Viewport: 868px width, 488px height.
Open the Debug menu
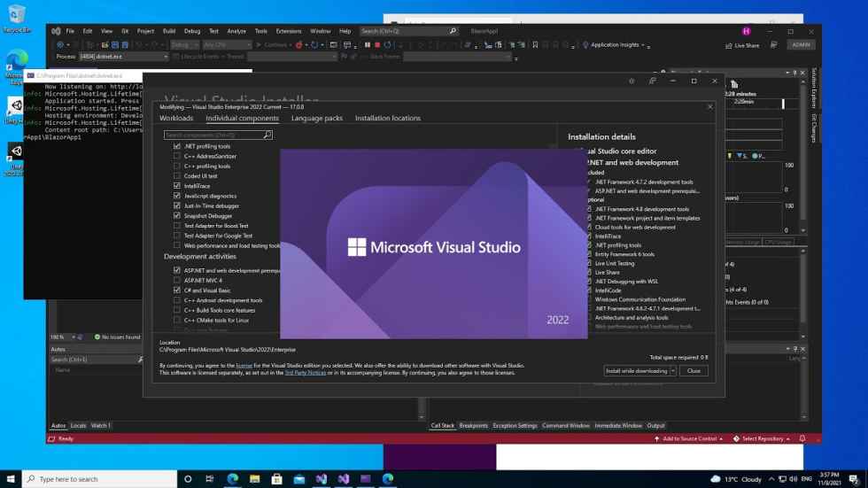click(192, 31)
